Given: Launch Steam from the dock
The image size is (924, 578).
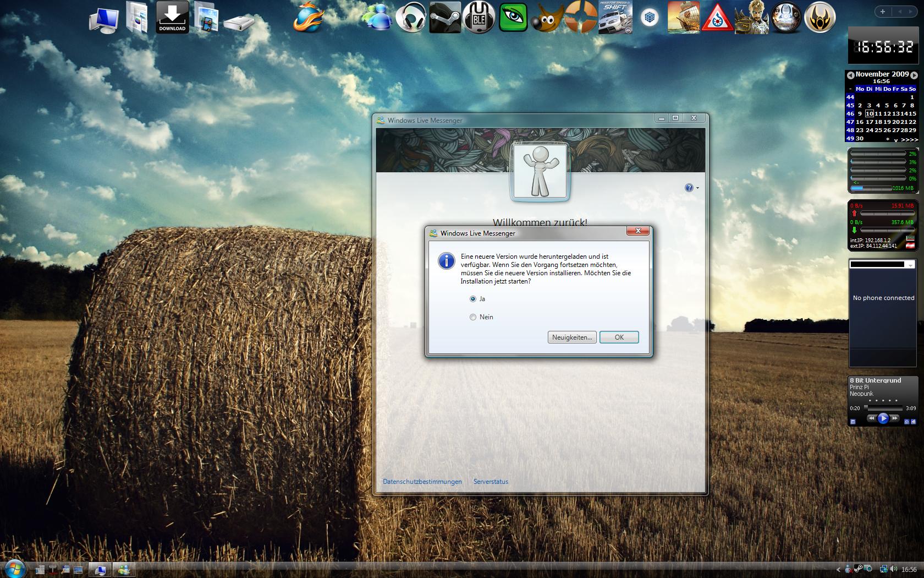Looking at the screenshot, I should pyautogui.click(x=444, y=18).
